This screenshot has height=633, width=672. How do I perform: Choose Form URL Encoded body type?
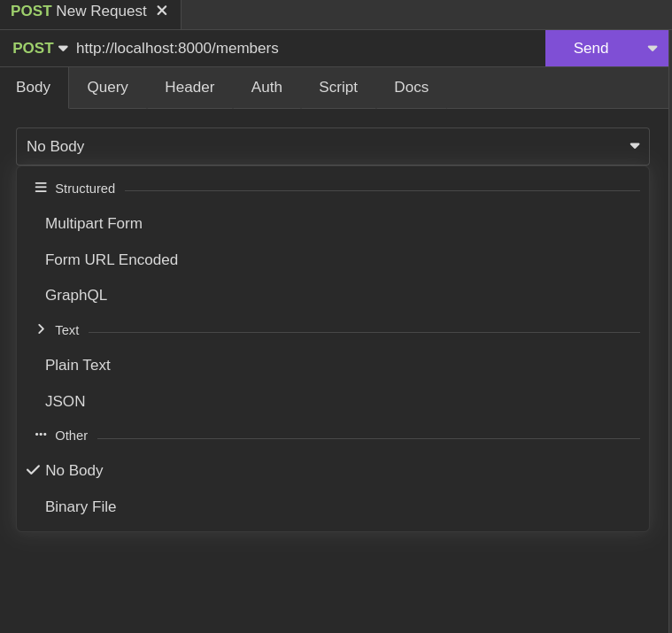coord(333,259)
